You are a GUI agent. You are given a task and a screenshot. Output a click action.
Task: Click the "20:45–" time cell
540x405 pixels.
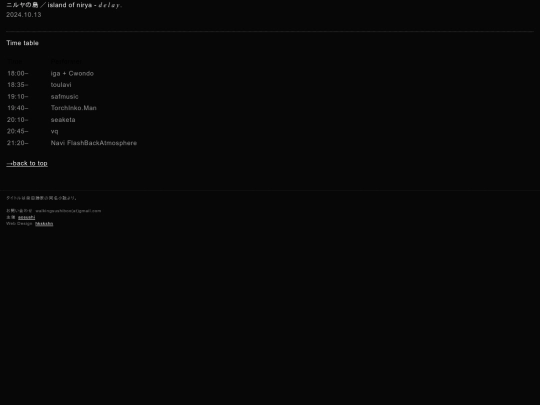(18, 131)
